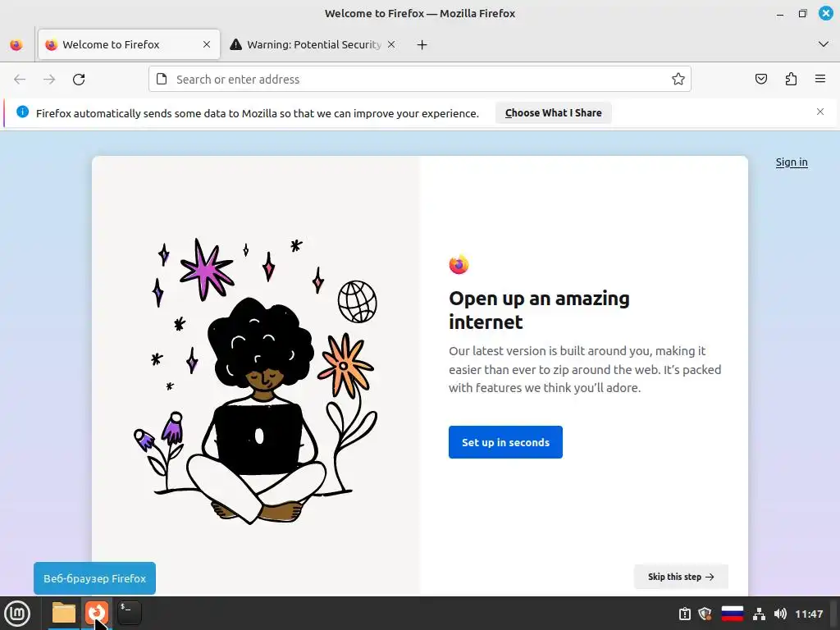Close the Warning: Potential Security tab
840x630 pixels.
(391, 44)
